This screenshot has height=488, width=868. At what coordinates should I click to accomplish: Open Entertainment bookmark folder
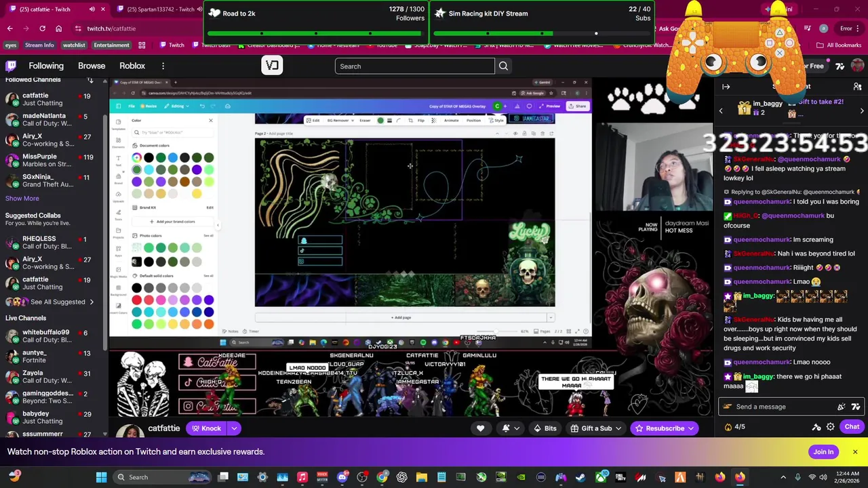click(x=111, y=45)
